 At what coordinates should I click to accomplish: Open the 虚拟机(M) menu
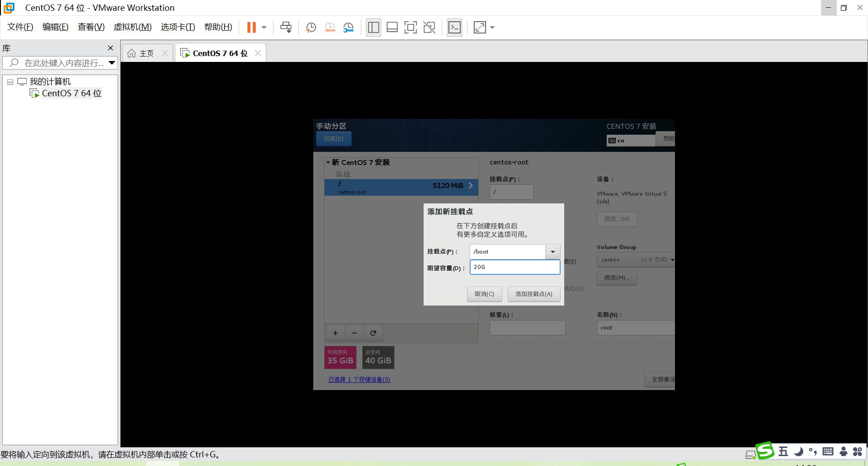132,27
